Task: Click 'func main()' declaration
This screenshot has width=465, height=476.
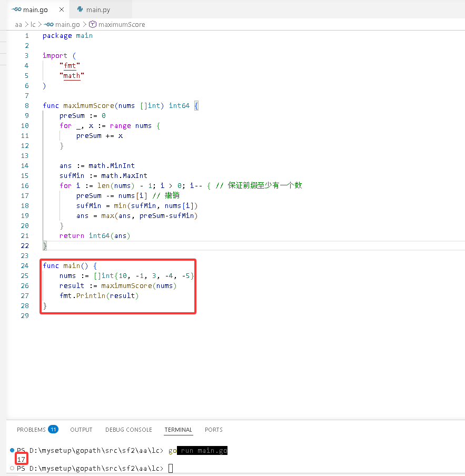Action: (65, 266)
